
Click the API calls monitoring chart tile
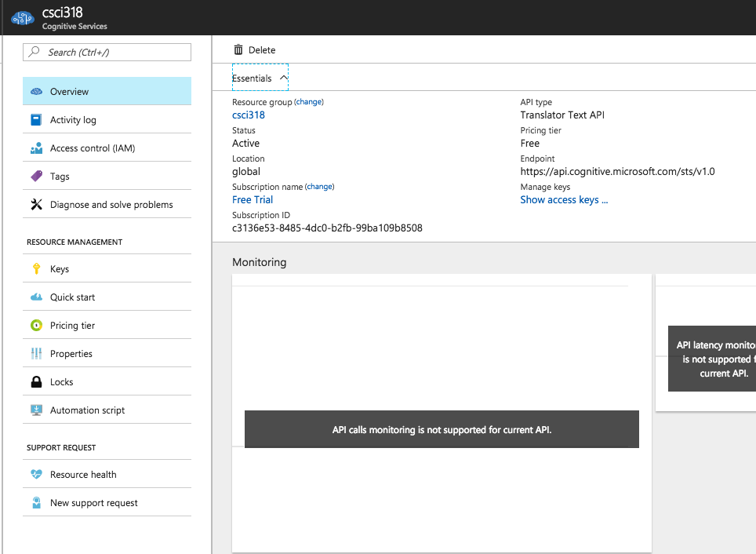tap(442, 413)
